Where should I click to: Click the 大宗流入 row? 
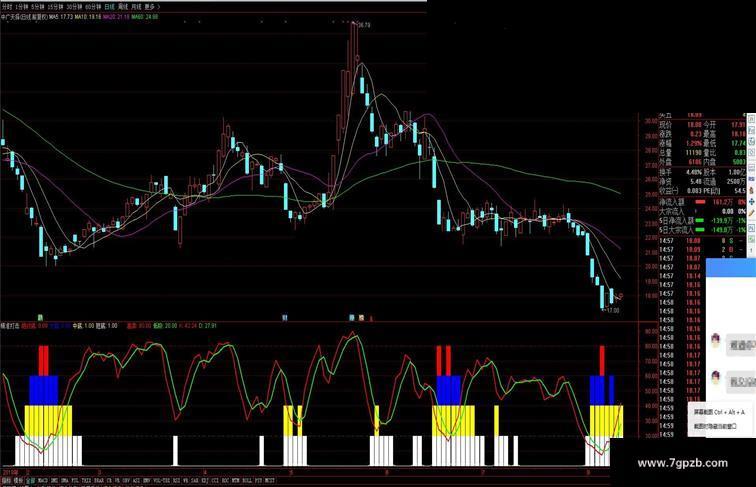coord(702,212)
